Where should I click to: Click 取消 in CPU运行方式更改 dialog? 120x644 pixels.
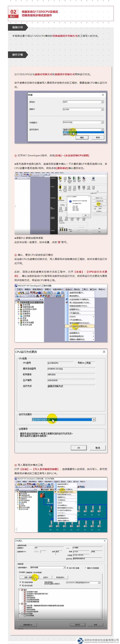pos(97,448)
